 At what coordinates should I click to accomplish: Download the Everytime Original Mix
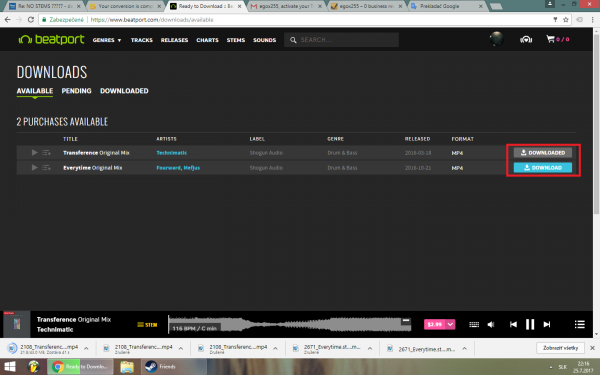543,168
